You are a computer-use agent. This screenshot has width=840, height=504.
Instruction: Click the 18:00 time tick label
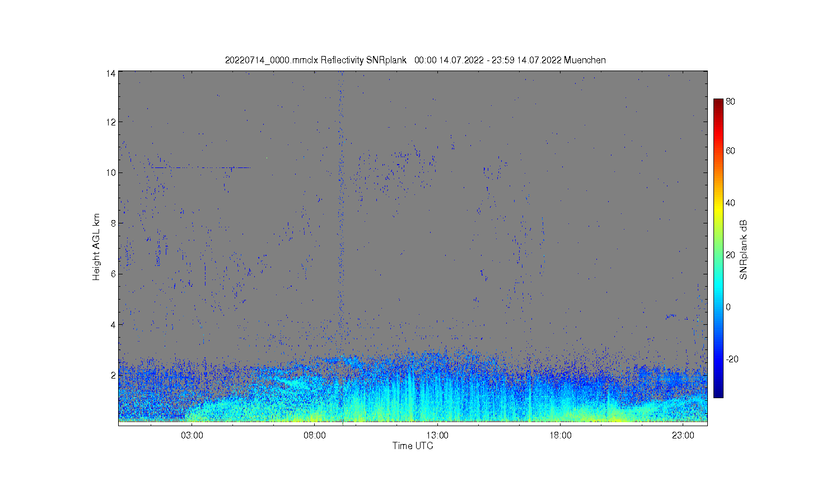[x=560, y=435]
